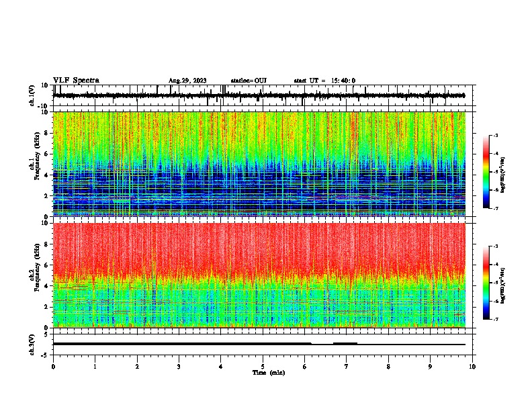The image size is (532, 411).
Task: Click inside the red ch.2 spectrogram plot
Action: coord(259,275)
